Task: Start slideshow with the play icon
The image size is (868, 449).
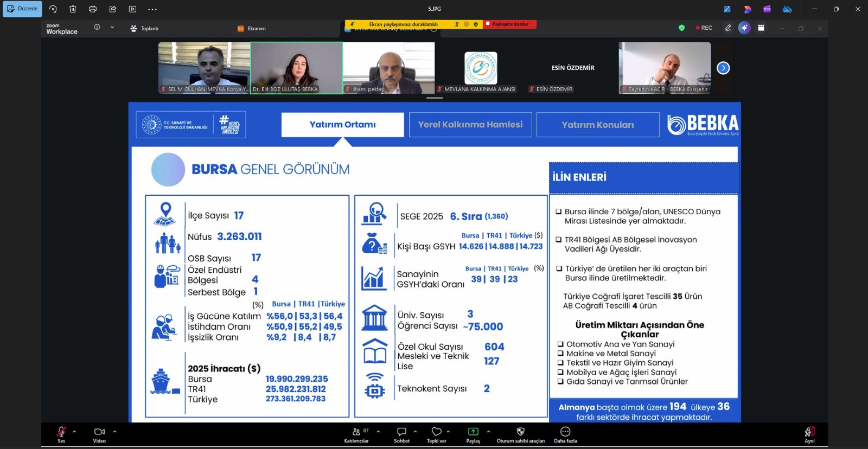Action: click(x=132, y=9)
